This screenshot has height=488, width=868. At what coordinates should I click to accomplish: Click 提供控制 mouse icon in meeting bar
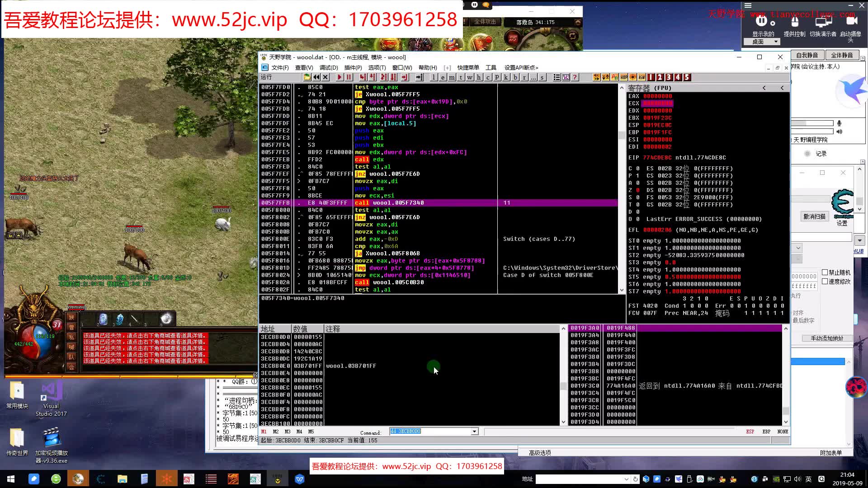[x=795, y=22]
